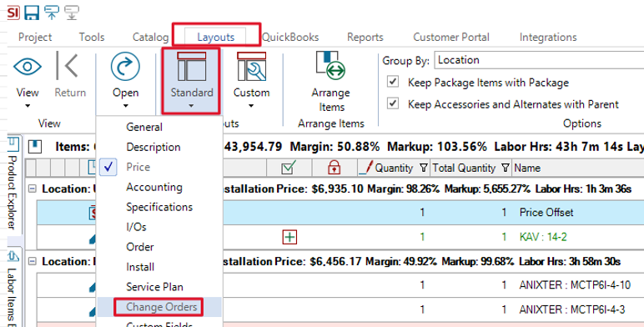Select the Price Offset row
This screenshot has height=327, width=644.
click(x=340, y=213)
